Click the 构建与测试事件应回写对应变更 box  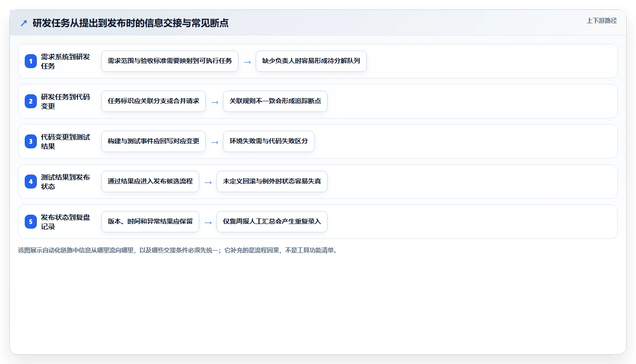[x=154, y=141]
